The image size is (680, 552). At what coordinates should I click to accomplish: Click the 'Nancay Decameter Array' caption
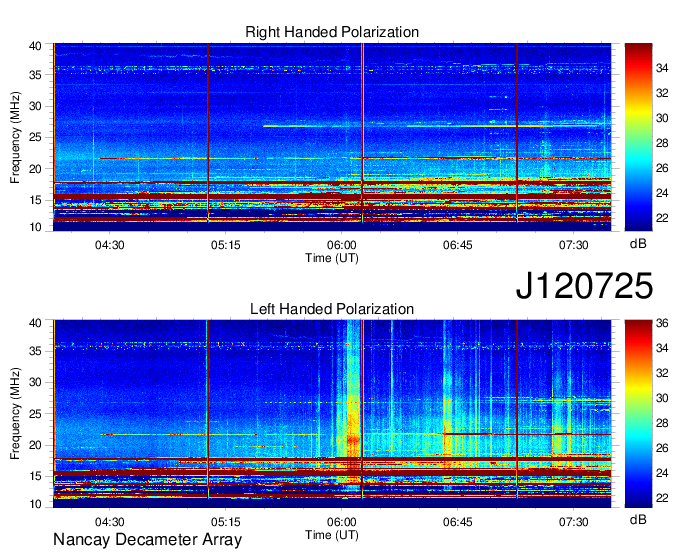click(x=147, y=540)
